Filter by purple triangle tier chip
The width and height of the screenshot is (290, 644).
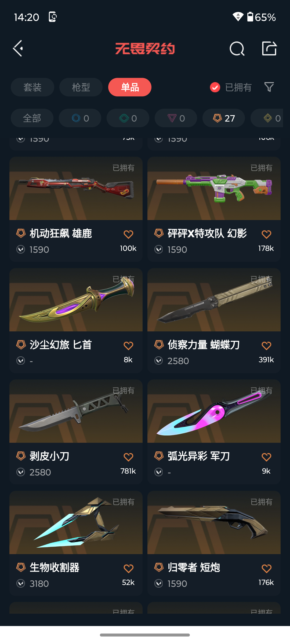[176, 118]
